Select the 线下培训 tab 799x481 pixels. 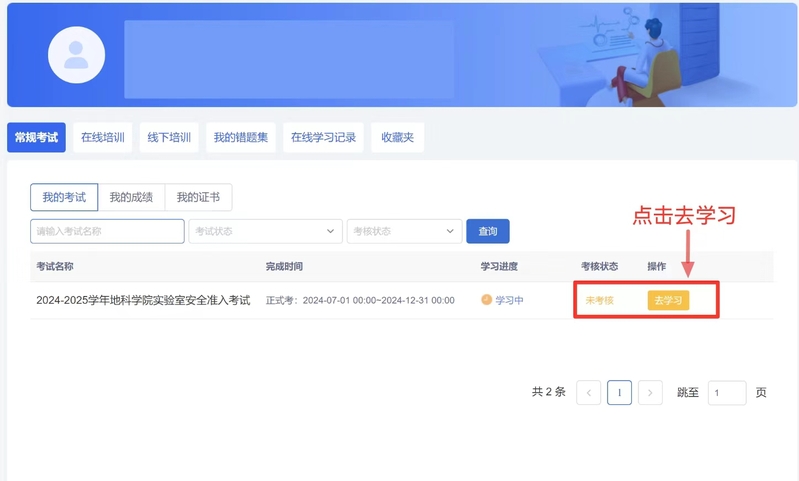[x=169, y=138]
